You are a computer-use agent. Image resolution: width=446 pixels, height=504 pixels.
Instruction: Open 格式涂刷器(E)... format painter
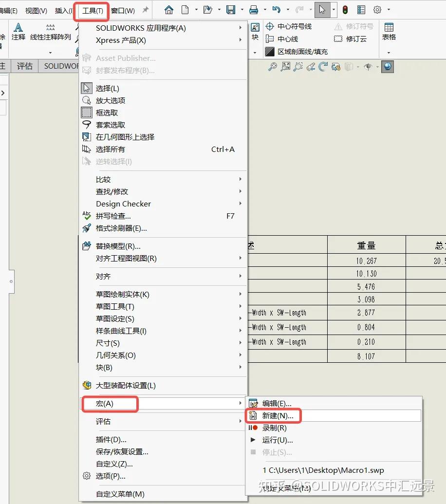[x=164, y=228]
